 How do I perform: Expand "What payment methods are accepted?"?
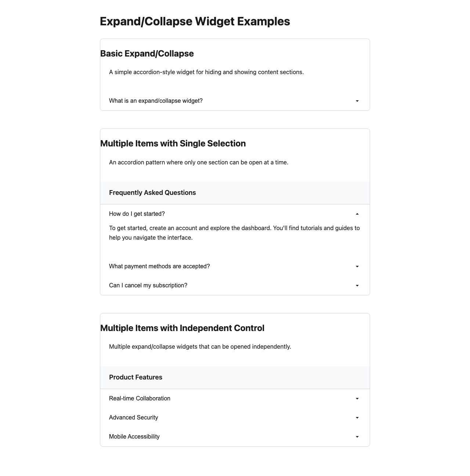(x=159, y=266)
